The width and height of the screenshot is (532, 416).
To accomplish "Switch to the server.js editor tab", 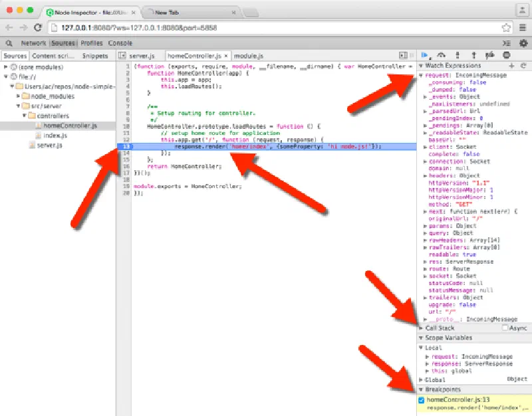I will coord(142,56).
